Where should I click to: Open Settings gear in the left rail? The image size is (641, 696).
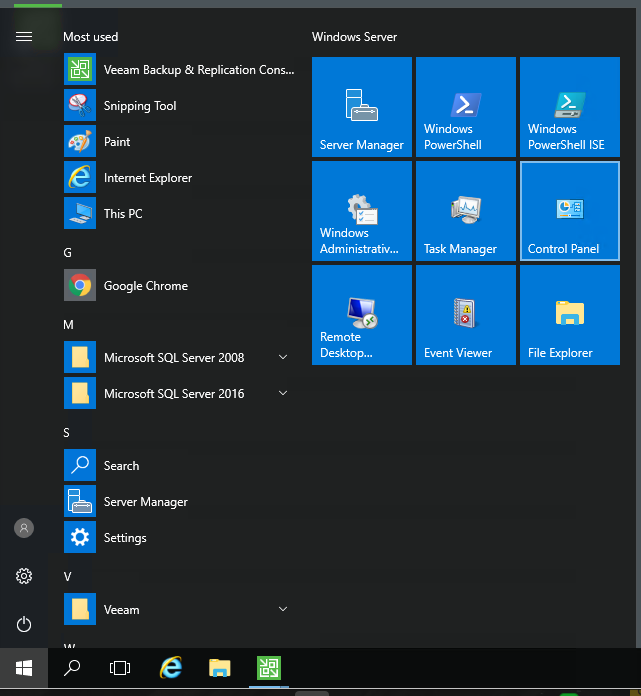24,576
